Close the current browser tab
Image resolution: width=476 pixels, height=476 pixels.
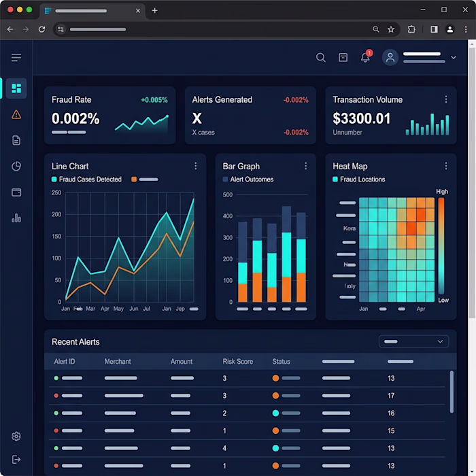[x=138, y=11]
